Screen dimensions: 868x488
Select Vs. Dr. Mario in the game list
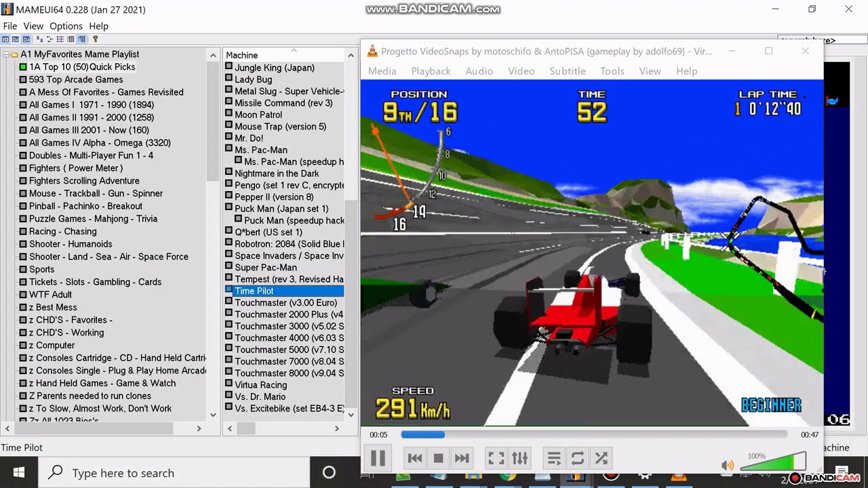coord(260,396)
